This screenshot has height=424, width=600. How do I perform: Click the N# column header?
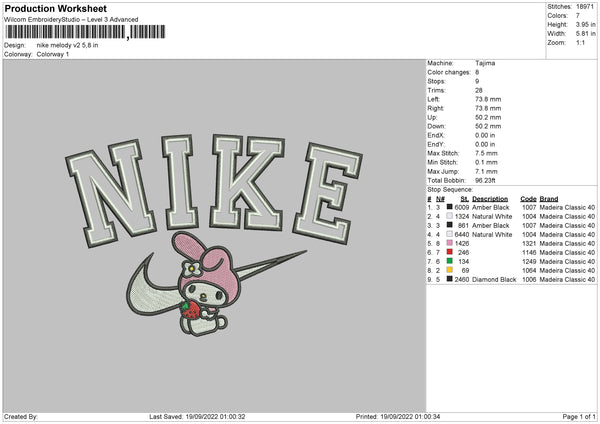click(x=440, y=199)
